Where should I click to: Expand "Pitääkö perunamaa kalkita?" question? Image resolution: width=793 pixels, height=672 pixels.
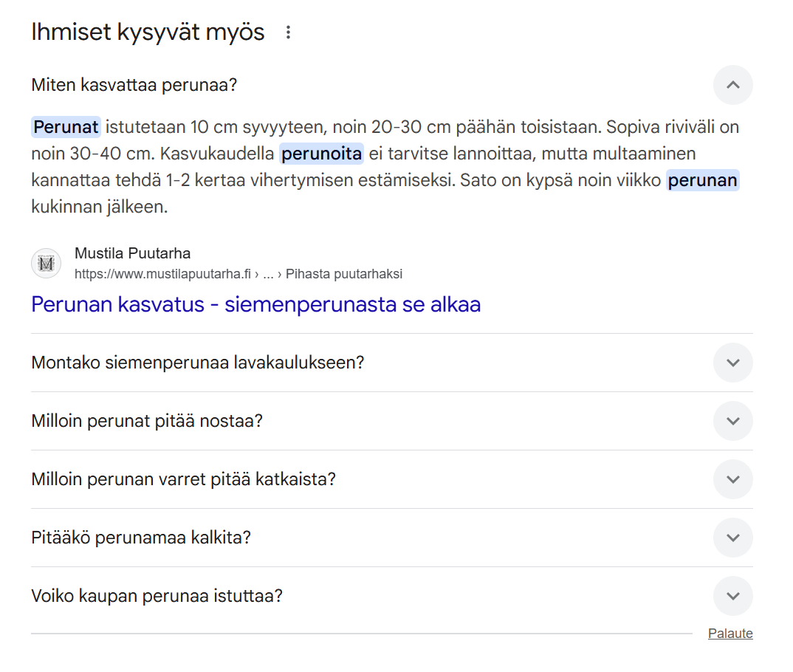click(x=732, y=538)
